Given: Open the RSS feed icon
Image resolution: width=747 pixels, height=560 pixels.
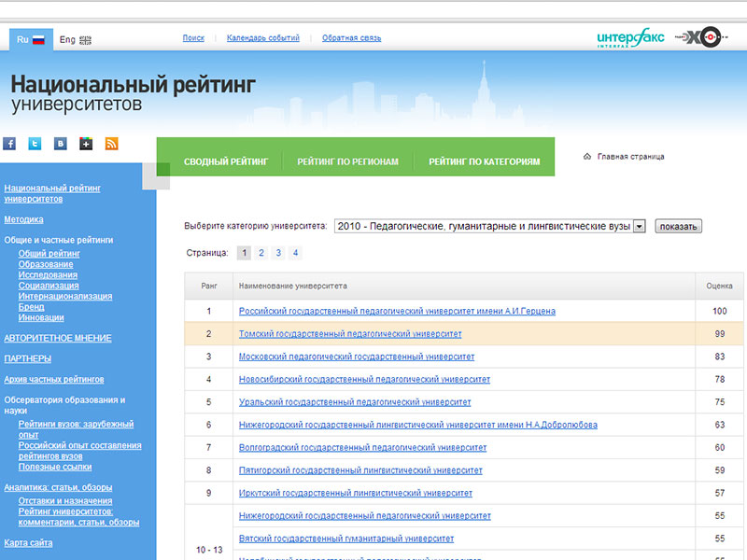Looking at the screenshot, I should [111, 144].
